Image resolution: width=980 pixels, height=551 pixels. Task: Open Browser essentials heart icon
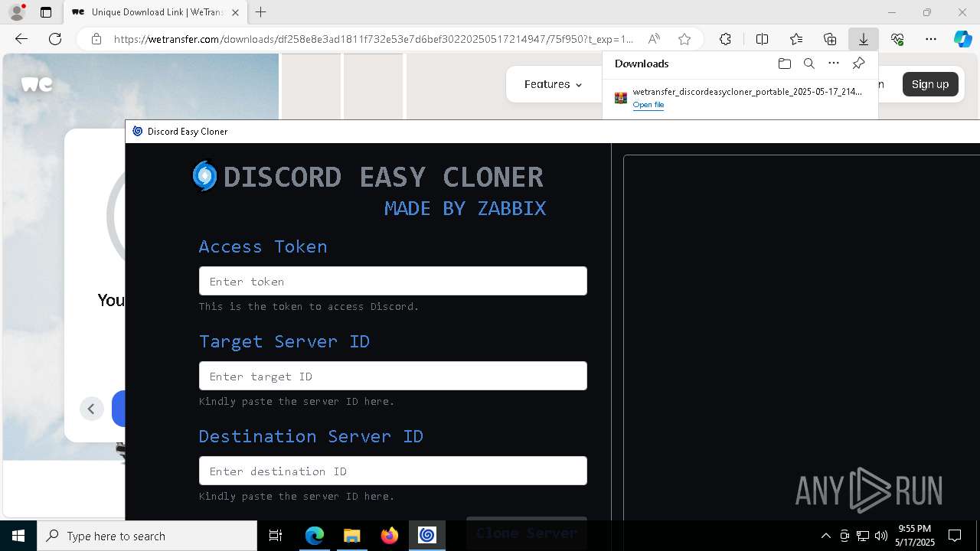coord(897,39)
